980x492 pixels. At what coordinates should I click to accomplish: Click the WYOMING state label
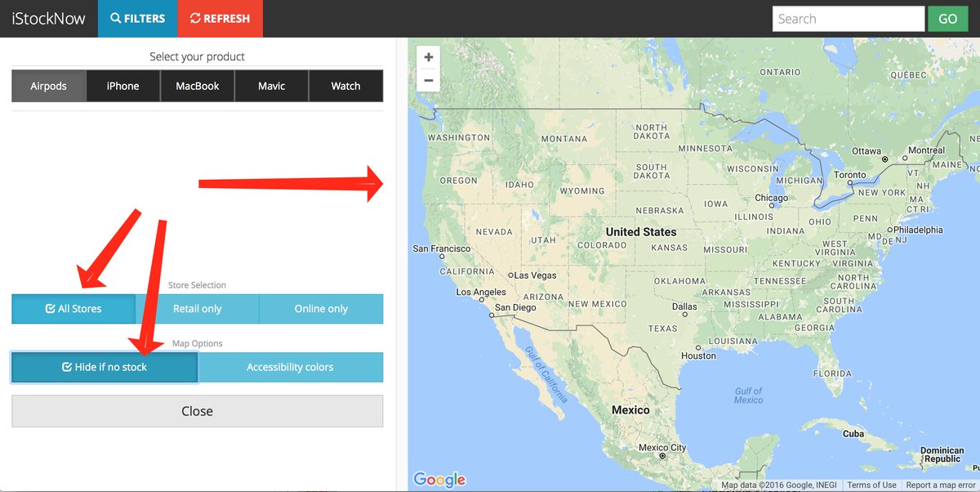[x=582, y=191]
